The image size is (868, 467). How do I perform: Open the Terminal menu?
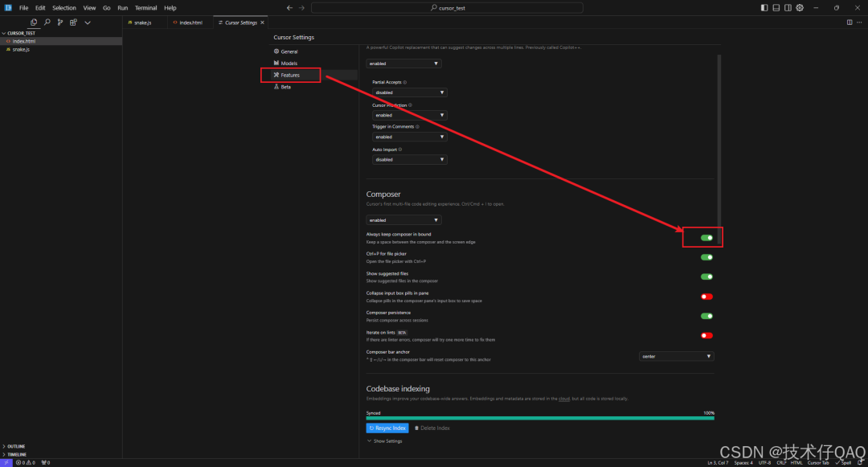[x=146, y=8]
